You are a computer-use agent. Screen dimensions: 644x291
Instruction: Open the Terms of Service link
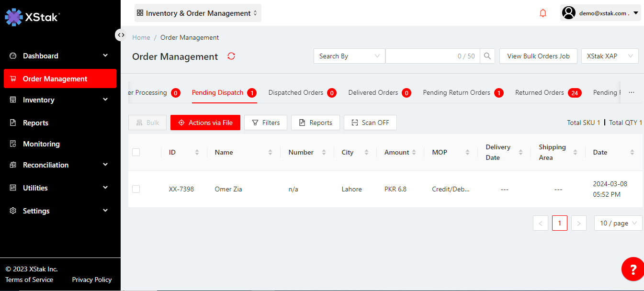[x=29, y=280]
